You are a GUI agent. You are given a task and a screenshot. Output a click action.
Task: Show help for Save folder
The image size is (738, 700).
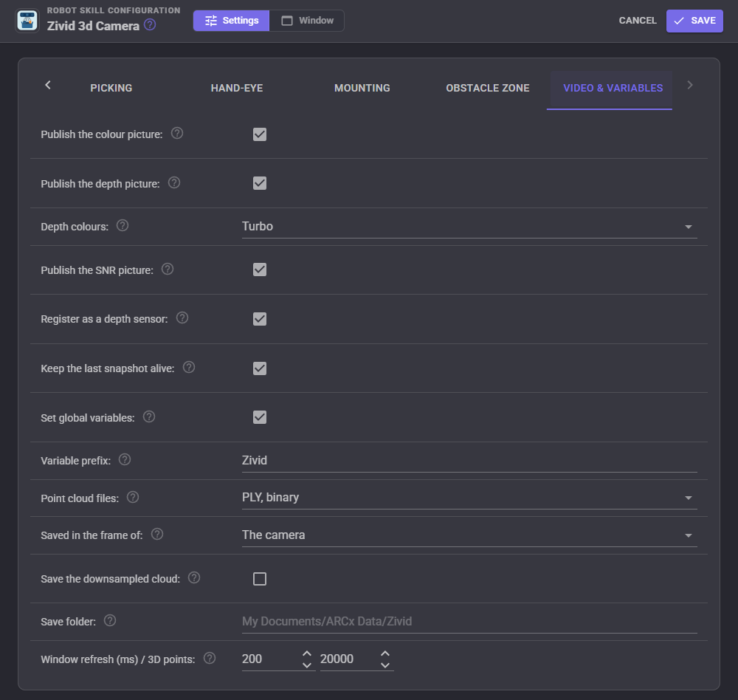point(110,621)
